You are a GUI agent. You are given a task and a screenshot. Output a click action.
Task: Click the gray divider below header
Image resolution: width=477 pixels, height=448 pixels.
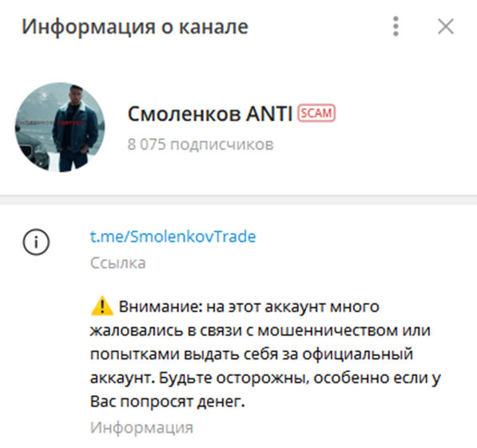click(x=238, y=200)
